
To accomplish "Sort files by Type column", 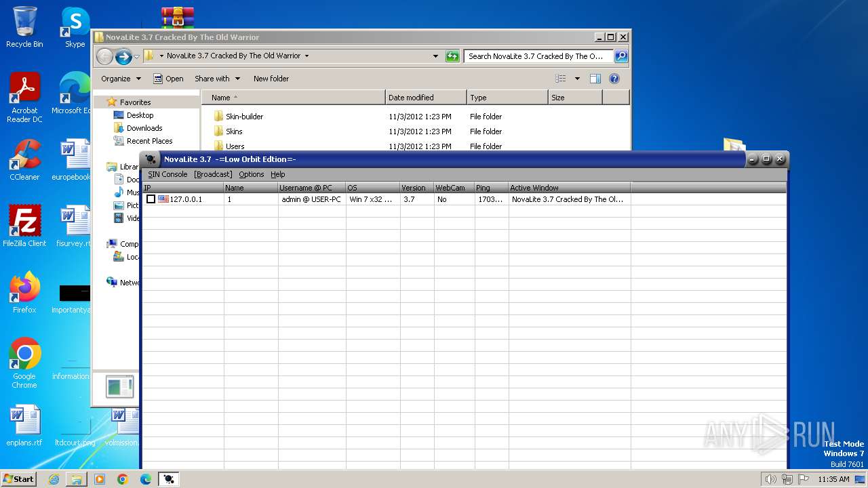I will 507,98.
